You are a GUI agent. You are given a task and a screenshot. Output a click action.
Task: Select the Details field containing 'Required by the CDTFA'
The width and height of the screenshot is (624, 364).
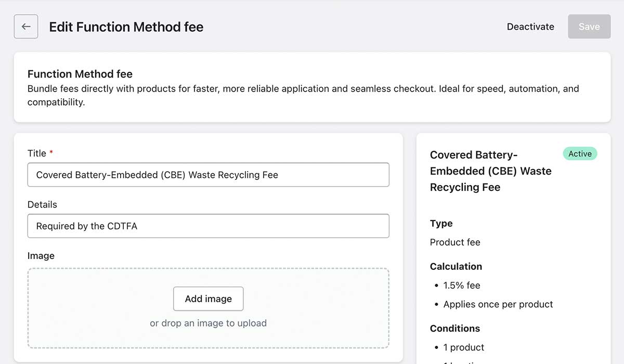tap(208, 226)
